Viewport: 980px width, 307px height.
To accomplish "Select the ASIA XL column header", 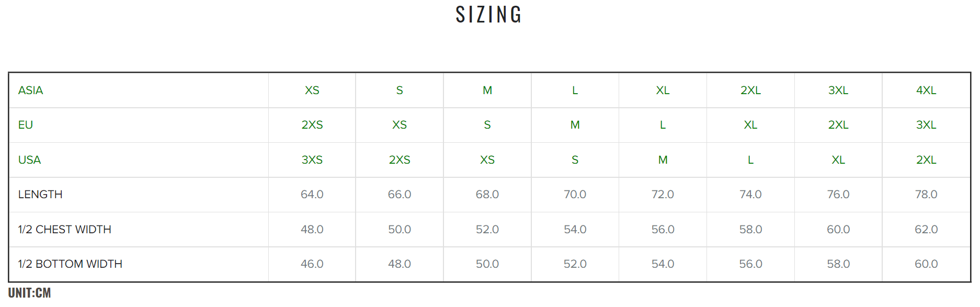I will pyautogui.click(x=663, y=90).
